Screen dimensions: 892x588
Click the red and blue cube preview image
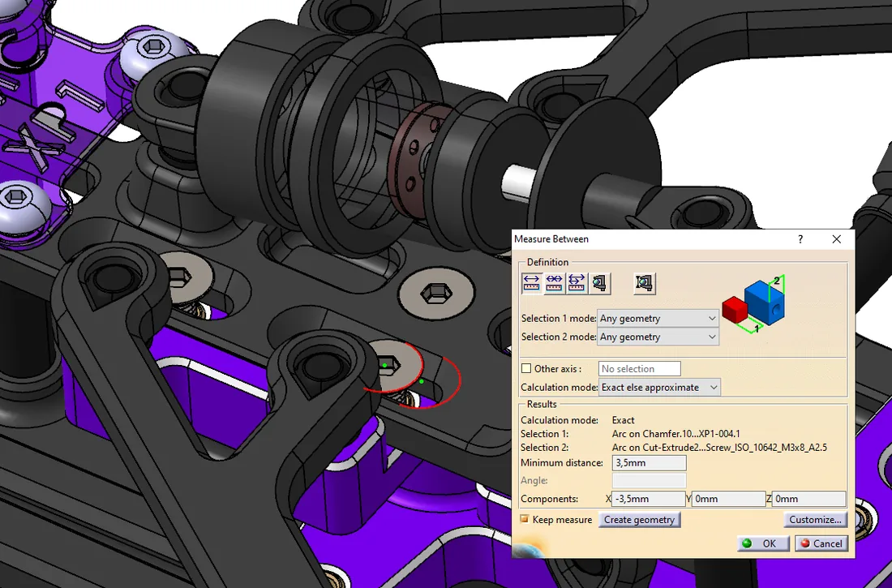pos(754,303)
